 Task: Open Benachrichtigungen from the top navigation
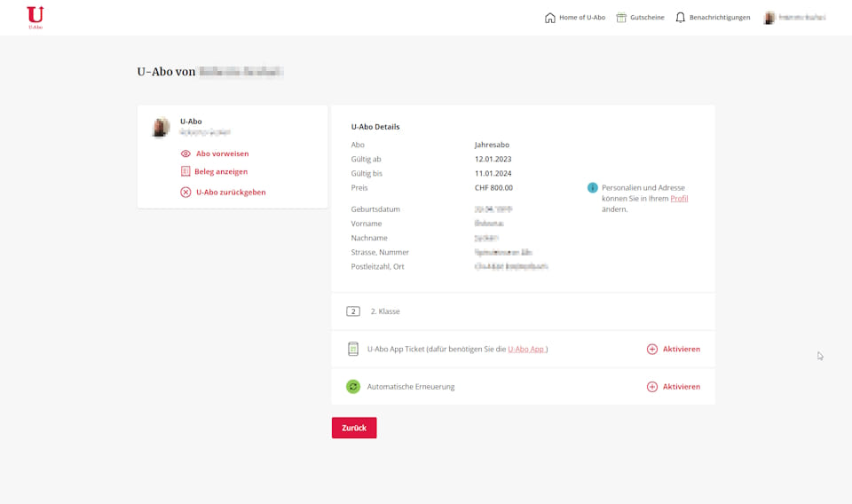click(x=719, y=18)
